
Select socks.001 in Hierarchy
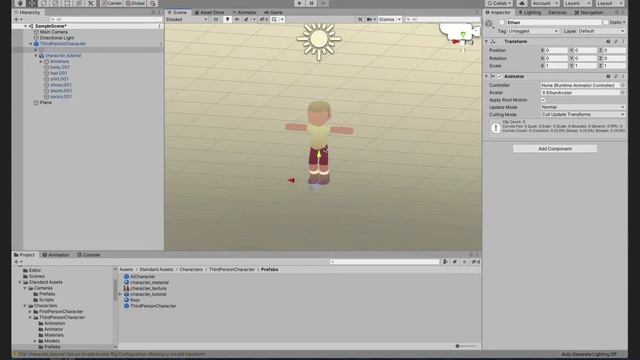click(x=61, y=97)
